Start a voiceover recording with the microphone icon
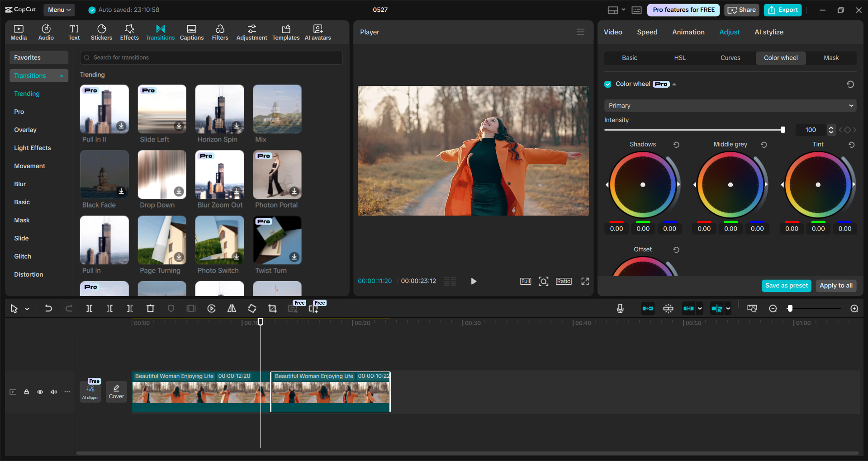 click(620, 309)
